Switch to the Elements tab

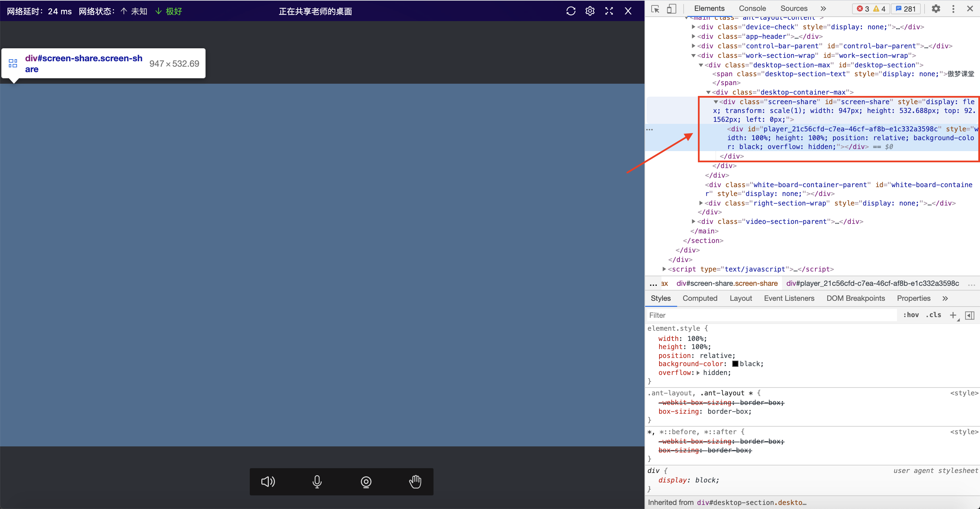pos(709,9)
